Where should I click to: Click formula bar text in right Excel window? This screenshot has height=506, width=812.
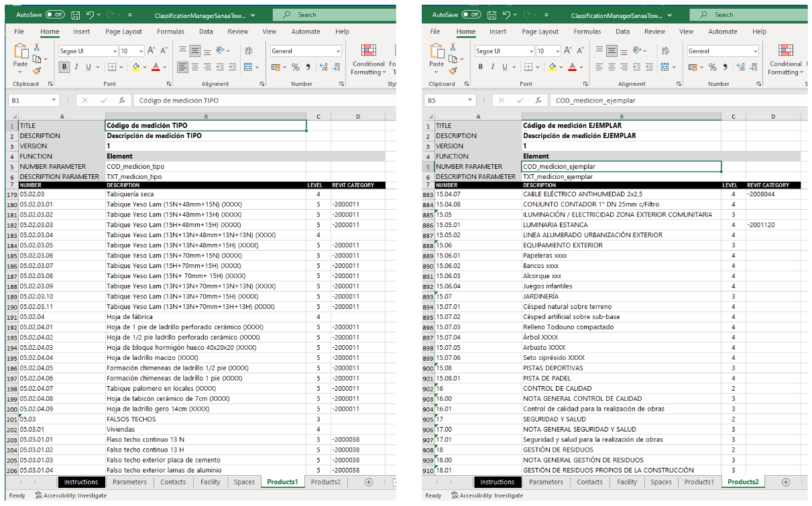[595, 100]
